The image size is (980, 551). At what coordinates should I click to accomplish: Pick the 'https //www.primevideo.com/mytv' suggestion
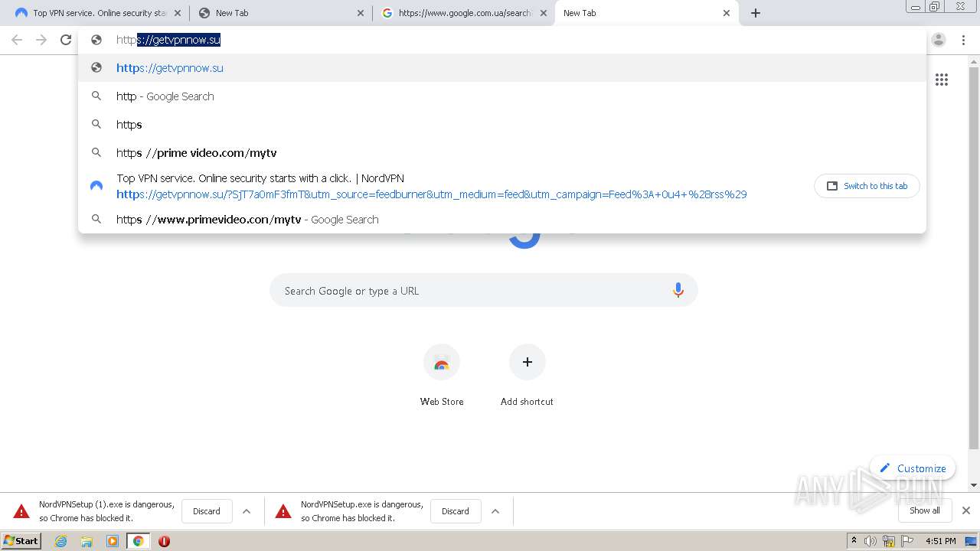[502, 220]
